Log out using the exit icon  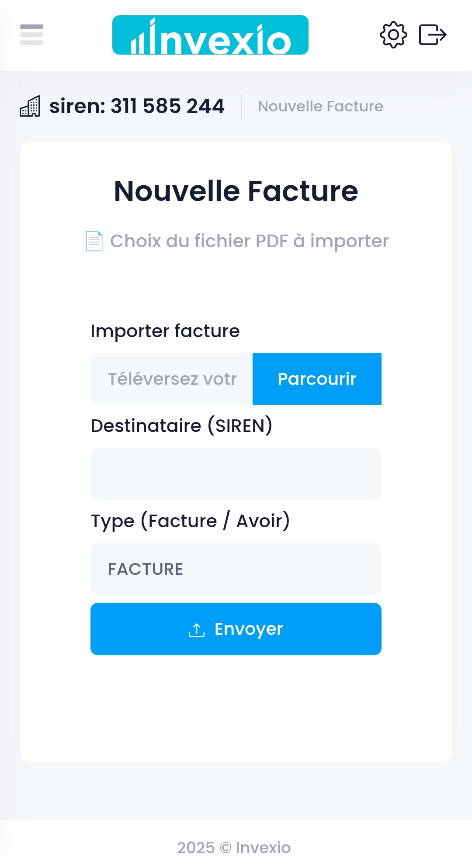pyautogui.click(x=433, y=35)
